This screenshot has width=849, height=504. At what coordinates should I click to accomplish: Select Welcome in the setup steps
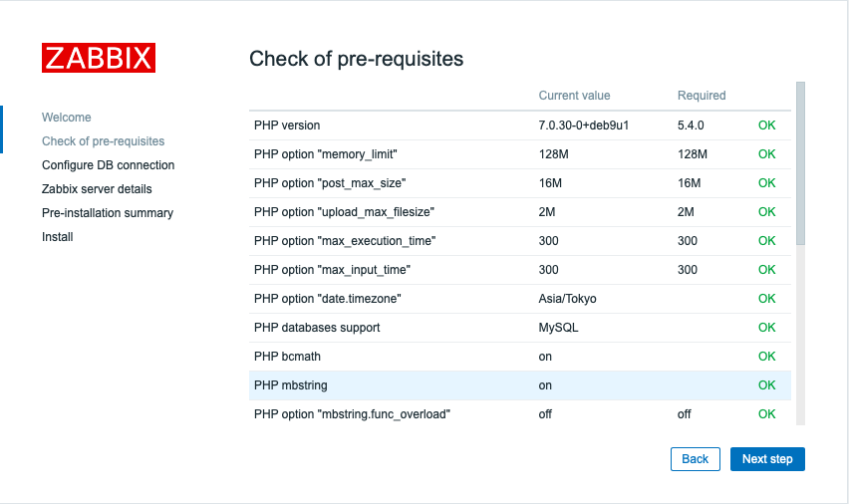click(67, 118)
